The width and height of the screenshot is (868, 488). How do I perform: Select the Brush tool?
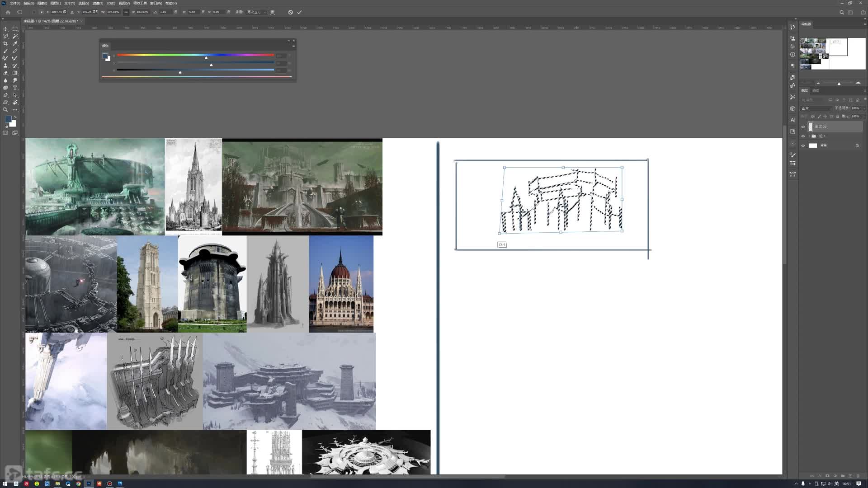click(5, 51)
